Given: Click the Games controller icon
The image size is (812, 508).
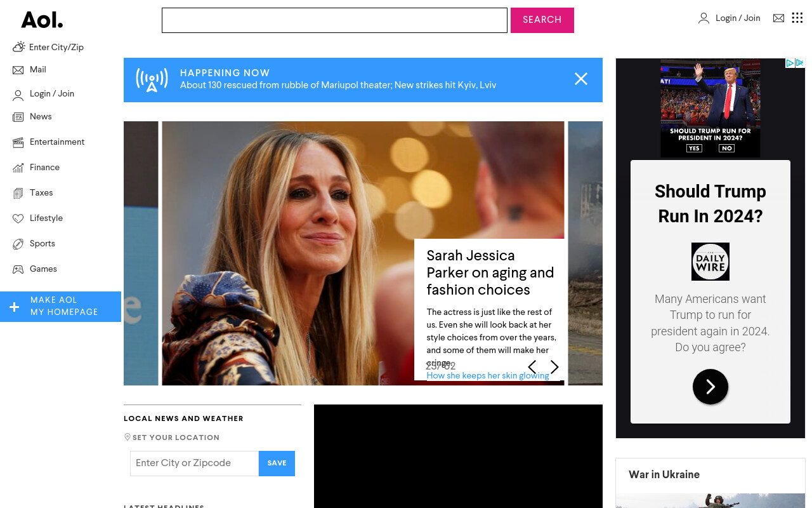Looking at the screenshot, I should tap(18, 269).
